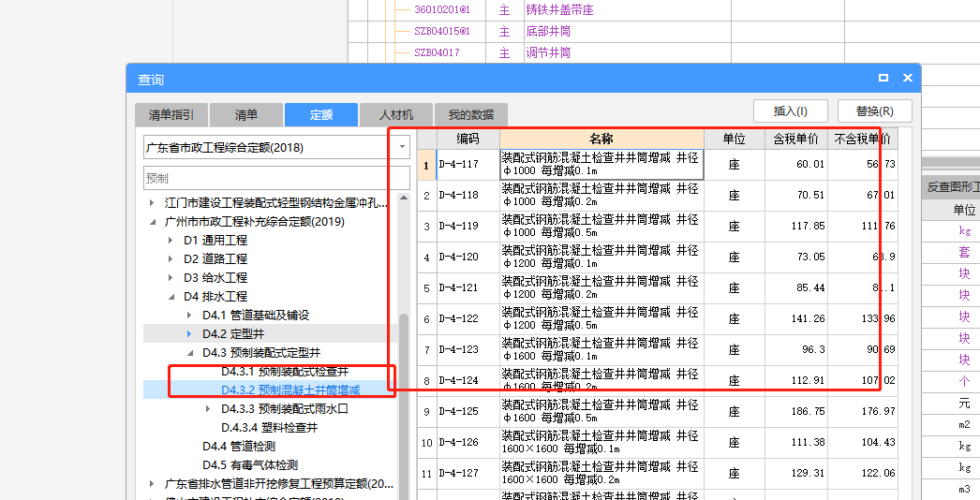Select code cell D-4-119
980x500 pixels.
[x=468, y=227]
